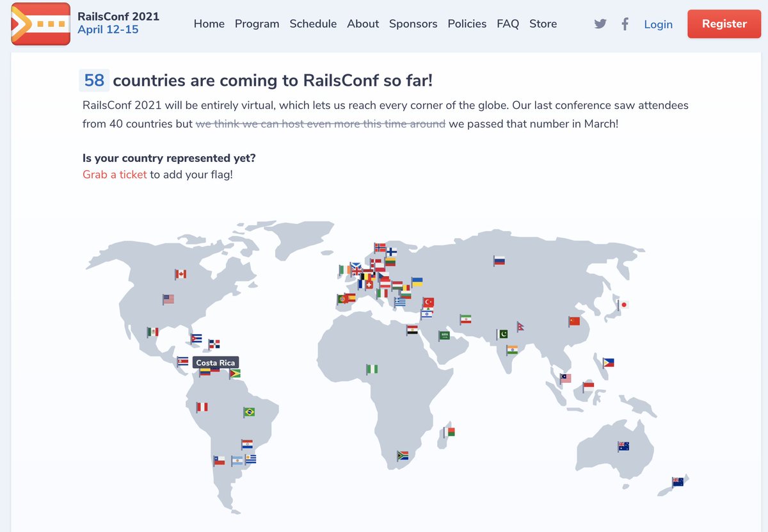Open the Sponsors page
Viewport: 768px width, 532px height.
click(x=413, y=24)
